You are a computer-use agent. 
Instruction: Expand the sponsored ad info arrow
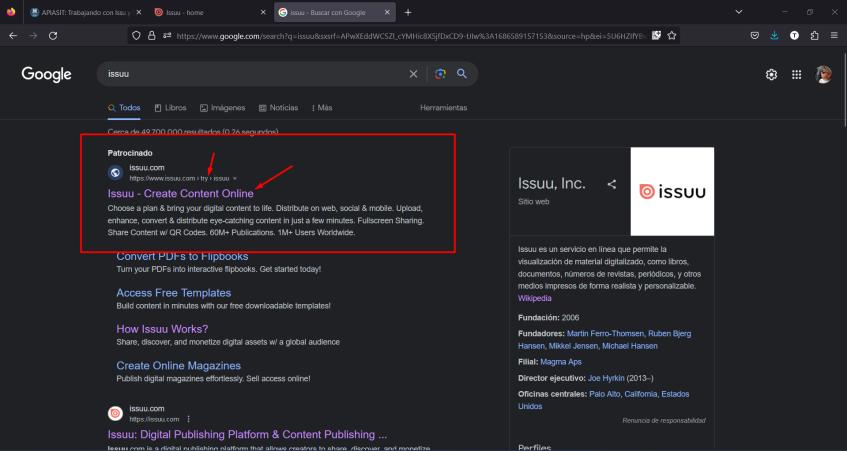[234, 178]
